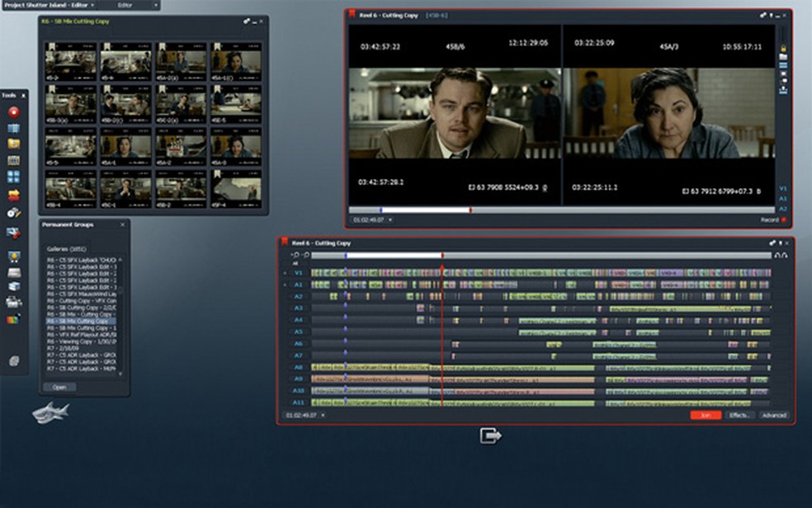
Task: Click the right headphones icon on timeline
Action: tap(784, 255)
